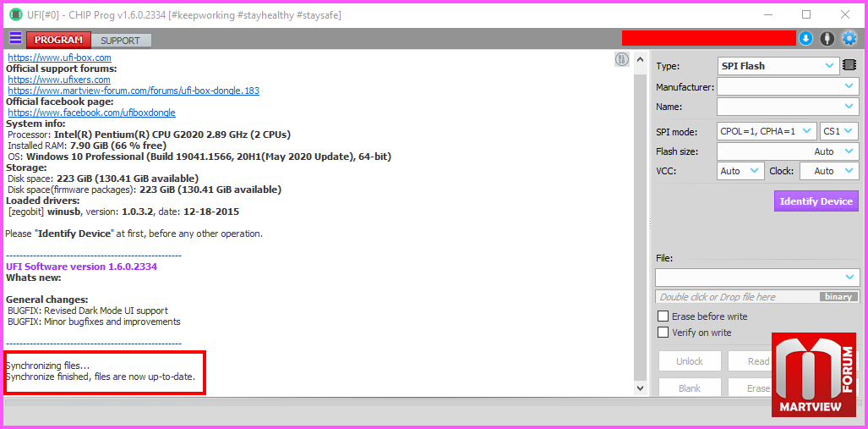Open the Flash size Auto dropdown
Screen dimensions: 868x429
tap(788, 151)
